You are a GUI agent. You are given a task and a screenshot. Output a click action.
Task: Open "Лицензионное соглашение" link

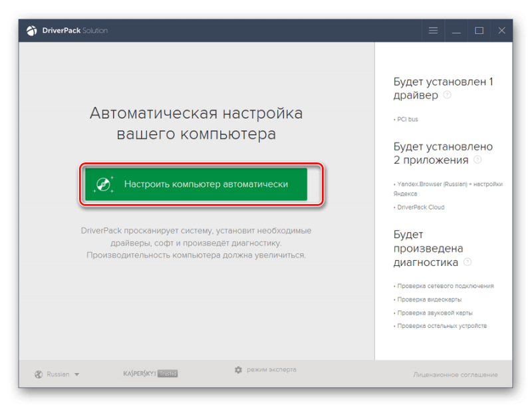pyautogui.click(x=456, y=375)
